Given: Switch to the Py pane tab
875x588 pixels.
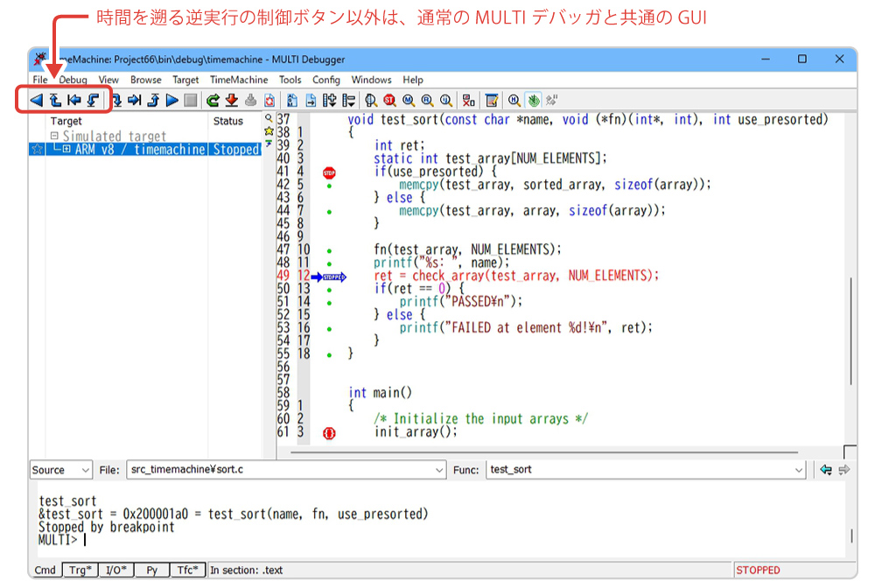Looking at the screenshot, I should [151, 570].
